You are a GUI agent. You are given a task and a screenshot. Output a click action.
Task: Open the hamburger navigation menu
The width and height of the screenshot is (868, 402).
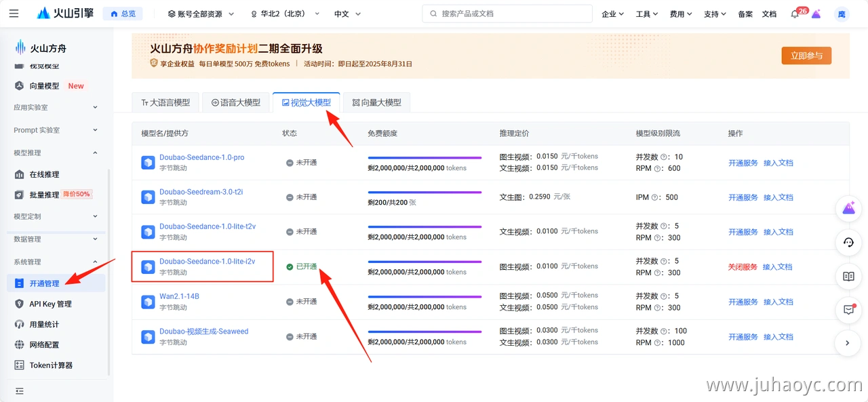(14, 14)
